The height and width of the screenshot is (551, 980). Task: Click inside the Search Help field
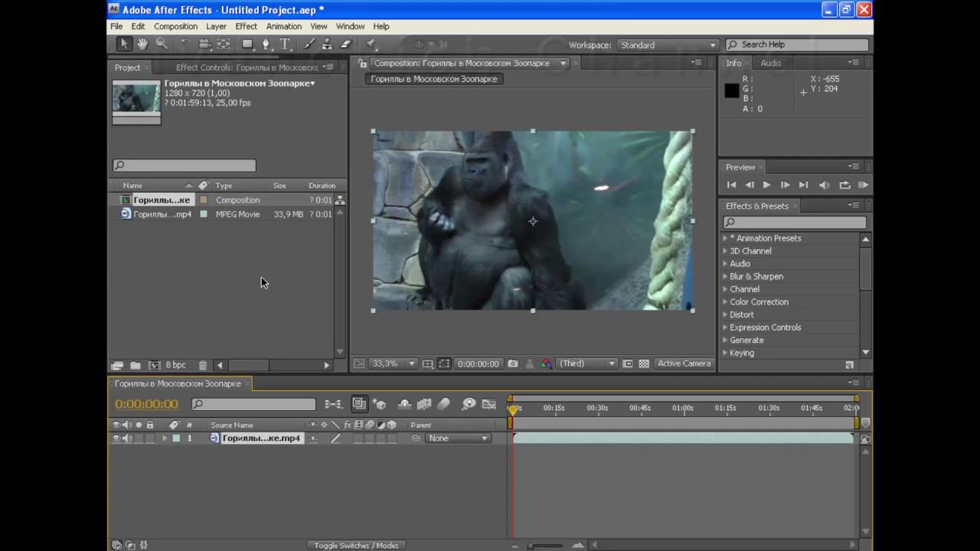(x=797, y=44)
